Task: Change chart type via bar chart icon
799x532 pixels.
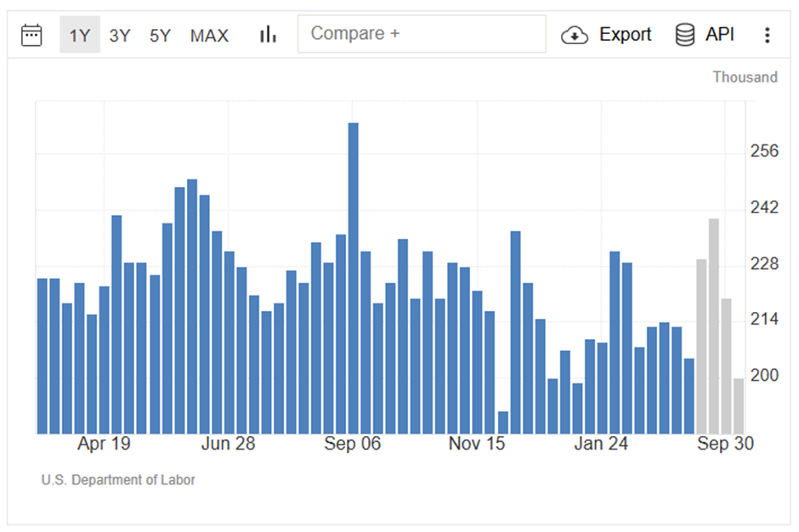Action: 268,35
